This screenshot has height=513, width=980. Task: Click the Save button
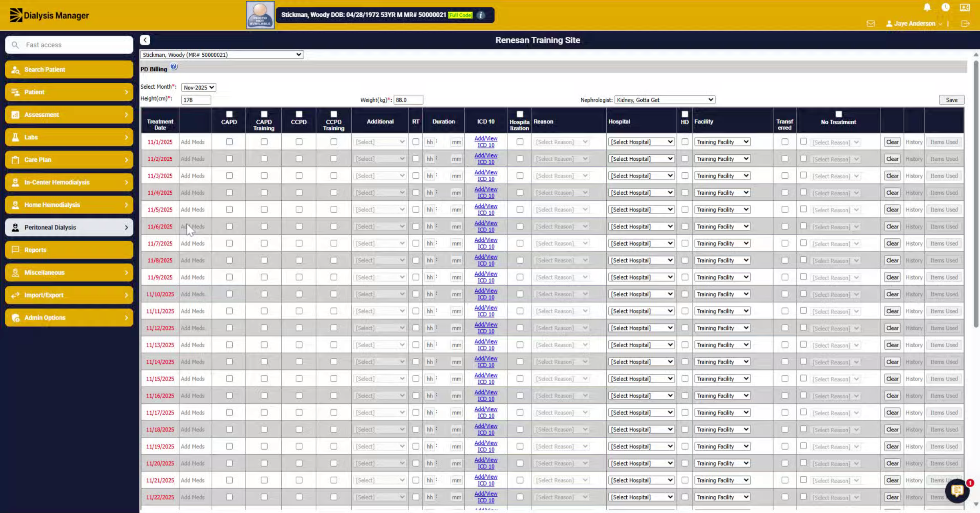pyautogui.click(x=951, y=100)
